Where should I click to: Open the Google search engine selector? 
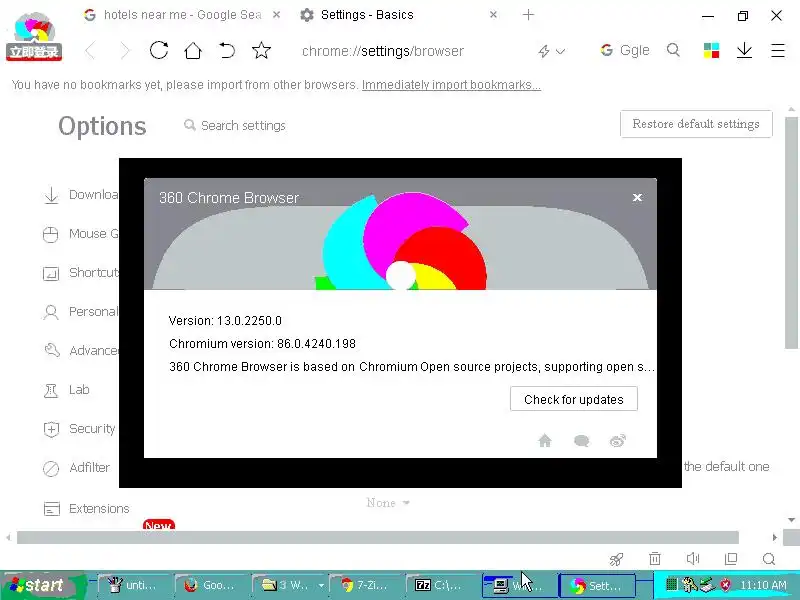[625, 50]
